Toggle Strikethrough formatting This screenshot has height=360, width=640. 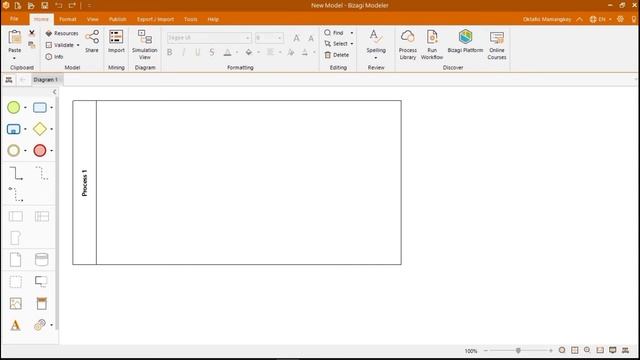[x=212, y=52]
